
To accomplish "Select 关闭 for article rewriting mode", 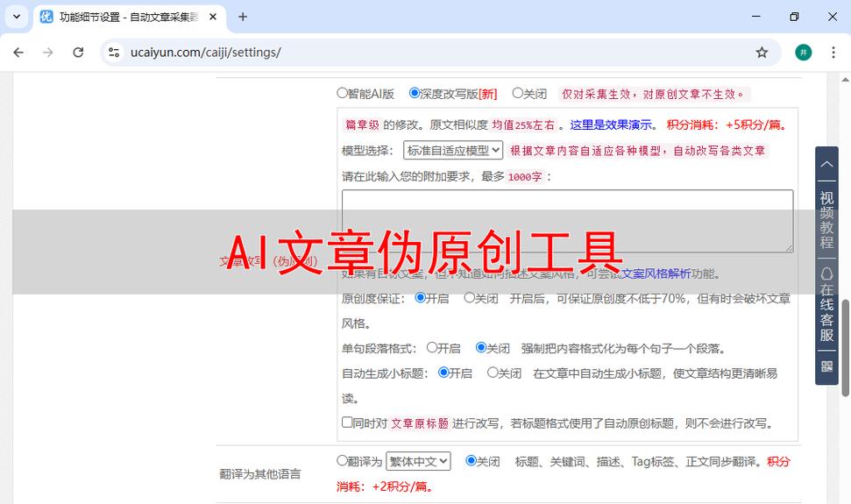I will coord(518,93).
